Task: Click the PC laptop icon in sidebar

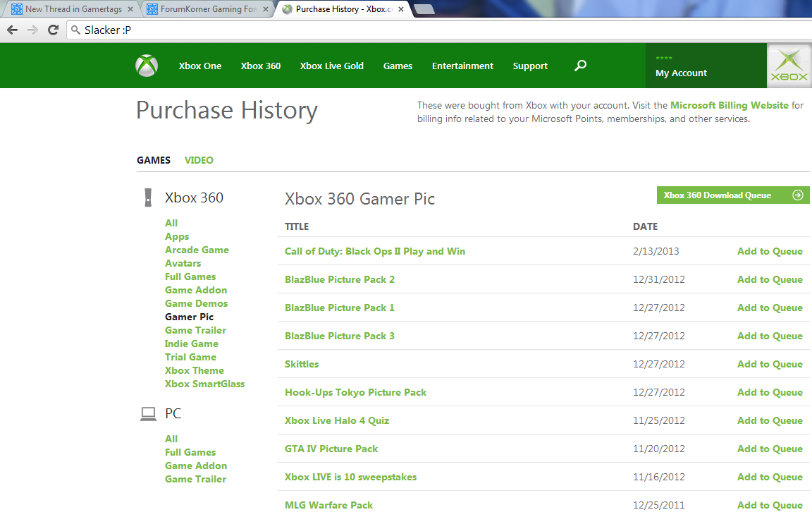Action: tap(149, 413)
